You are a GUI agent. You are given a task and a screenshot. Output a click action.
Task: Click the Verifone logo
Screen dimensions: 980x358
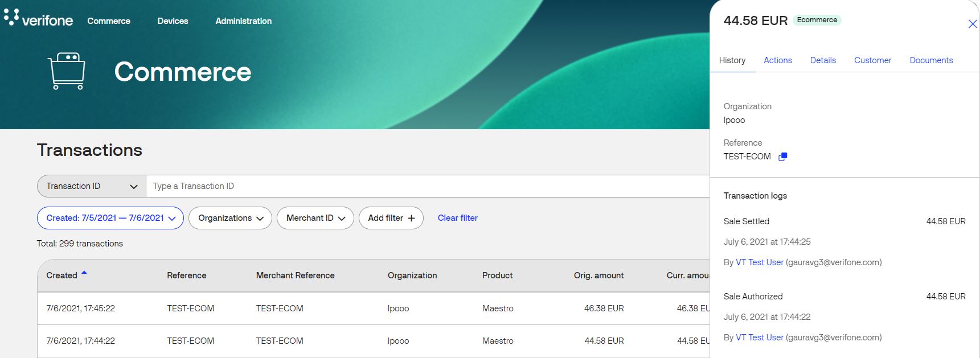(39, 18)
